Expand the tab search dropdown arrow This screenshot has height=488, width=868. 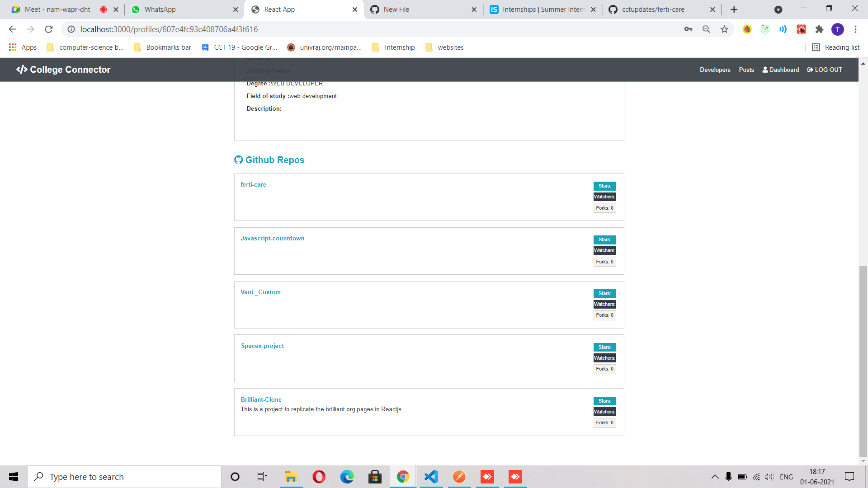pos(778,9)
